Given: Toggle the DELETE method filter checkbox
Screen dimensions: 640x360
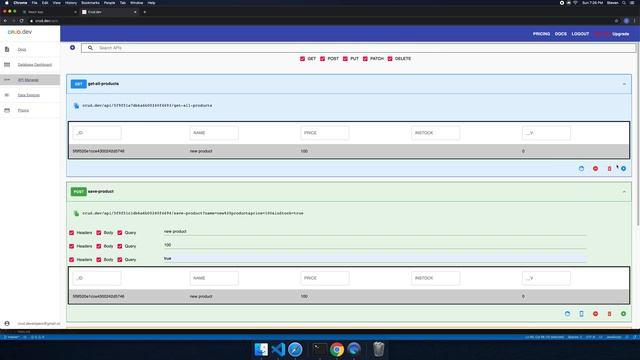Looking at the screenshot, I should tap(390, 59).
